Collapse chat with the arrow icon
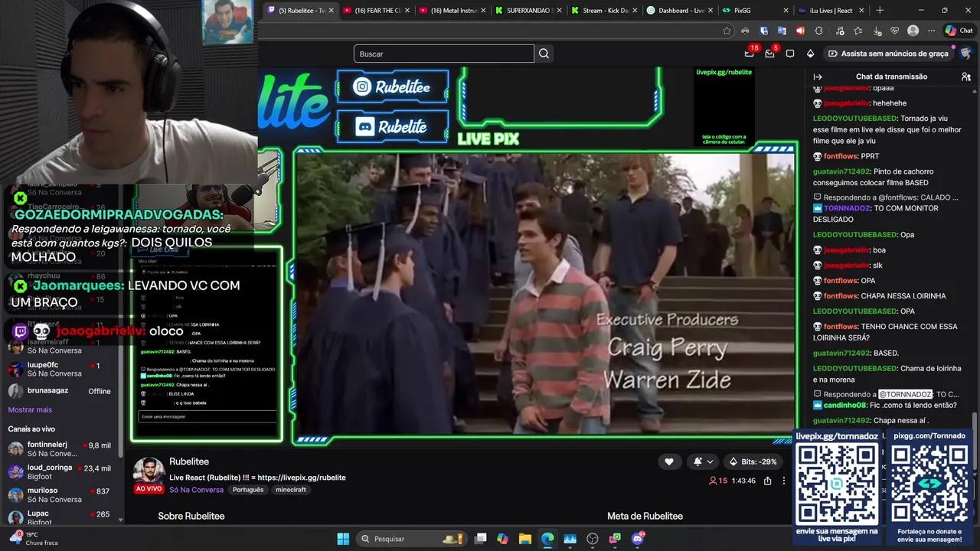 tap(818, 77)
